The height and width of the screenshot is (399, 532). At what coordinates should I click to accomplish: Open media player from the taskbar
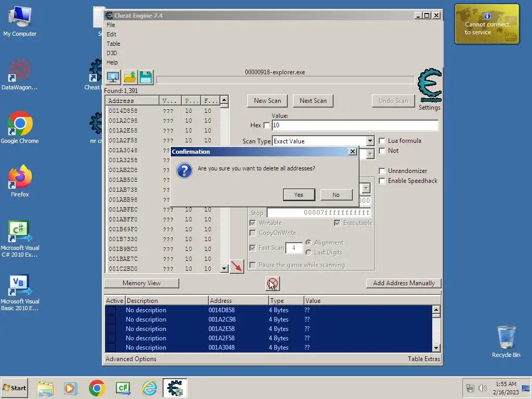[71, 388]
